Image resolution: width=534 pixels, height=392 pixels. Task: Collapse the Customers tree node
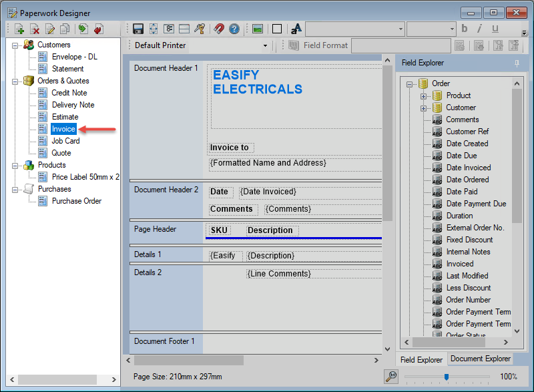coord(15,45)
